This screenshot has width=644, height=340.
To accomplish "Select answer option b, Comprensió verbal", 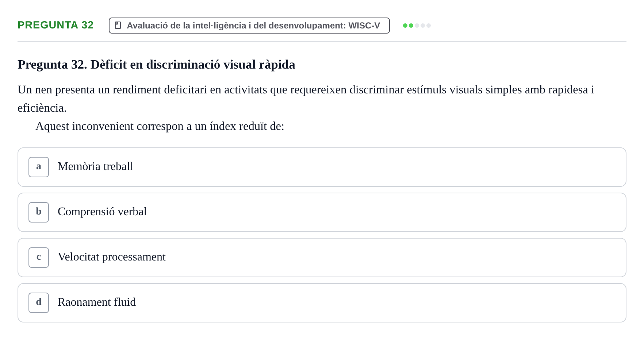I will [x=322, y=212].
